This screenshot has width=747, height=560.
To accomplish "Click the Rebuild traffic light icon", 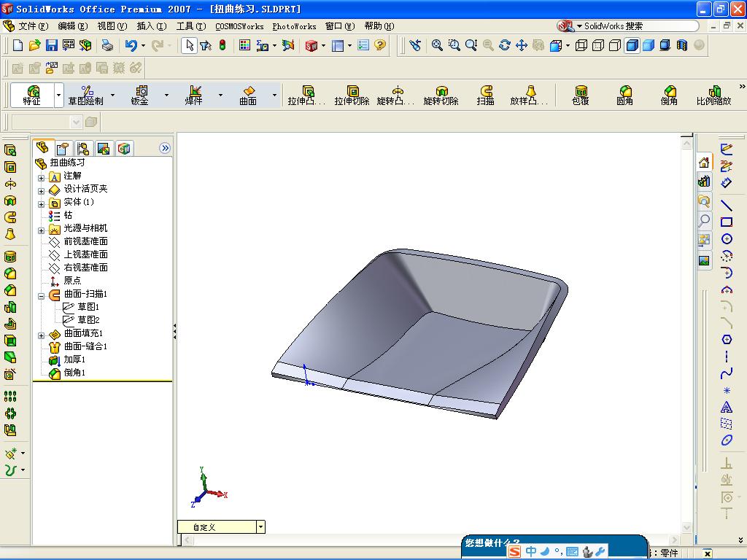I will tap(222, 45).
